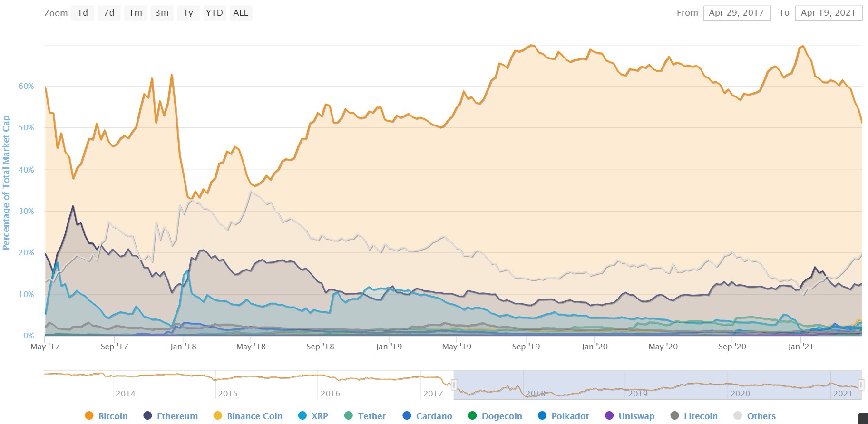Hide the Uniswap series via legend label

coord(636,416)
